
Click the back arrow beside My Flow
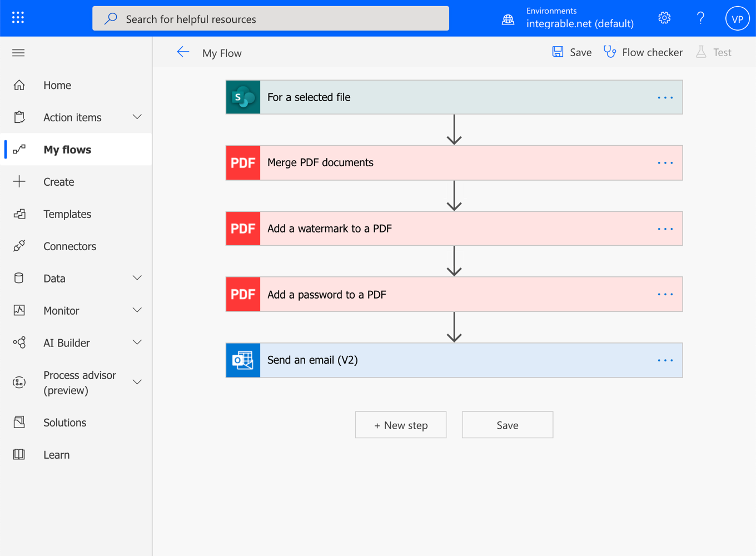pos(183,52)
